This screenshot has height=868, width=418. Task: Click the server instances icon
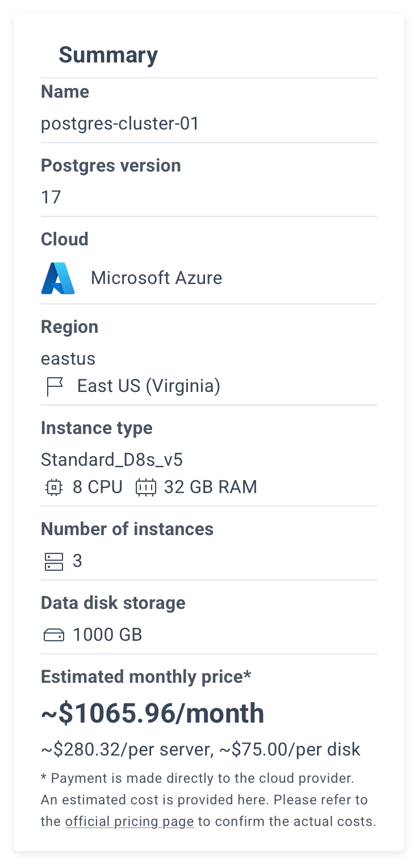[x=54, y=561]
